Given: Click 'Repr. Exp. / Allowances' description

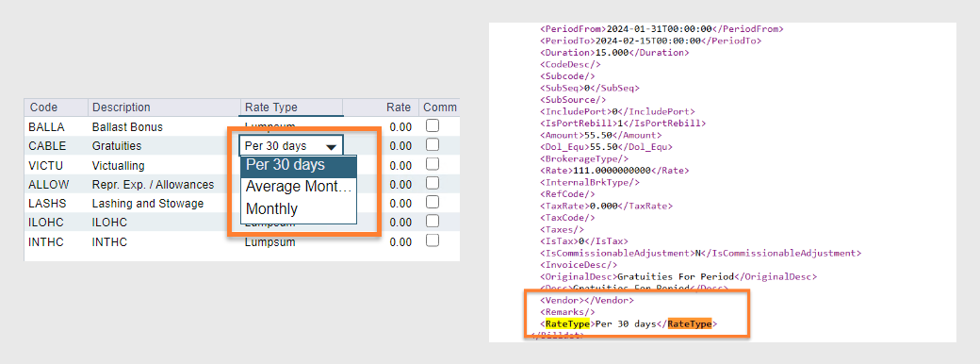Looking at the screenshot, I should coord(153,185).
